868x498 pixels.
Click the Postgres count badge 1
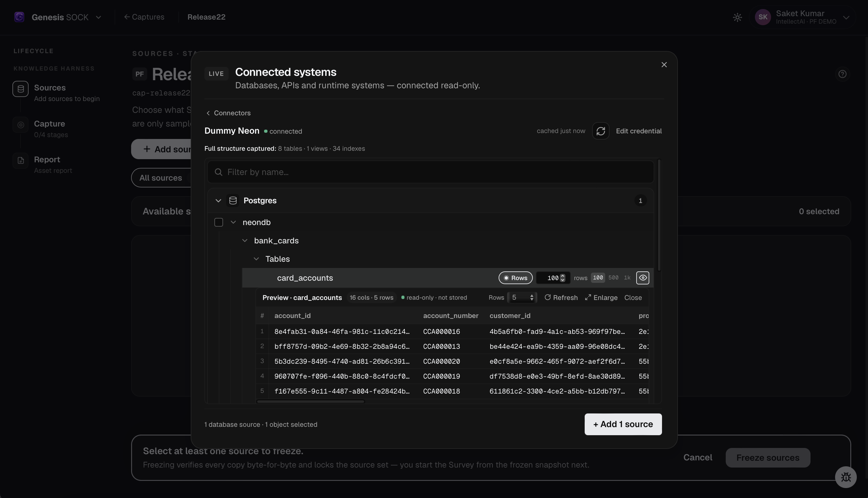[x=640, y=201]
